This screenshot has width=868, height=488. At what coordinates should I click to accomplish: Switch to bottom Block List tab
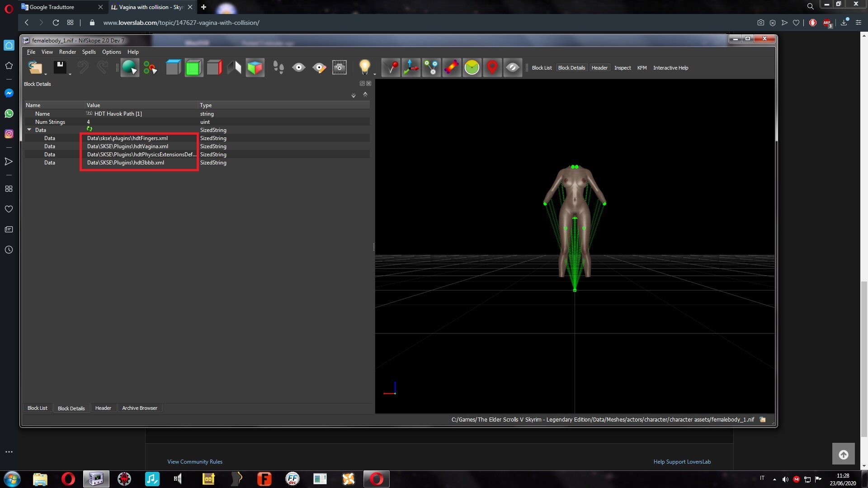pyautogui.click(x=38, y=408)
